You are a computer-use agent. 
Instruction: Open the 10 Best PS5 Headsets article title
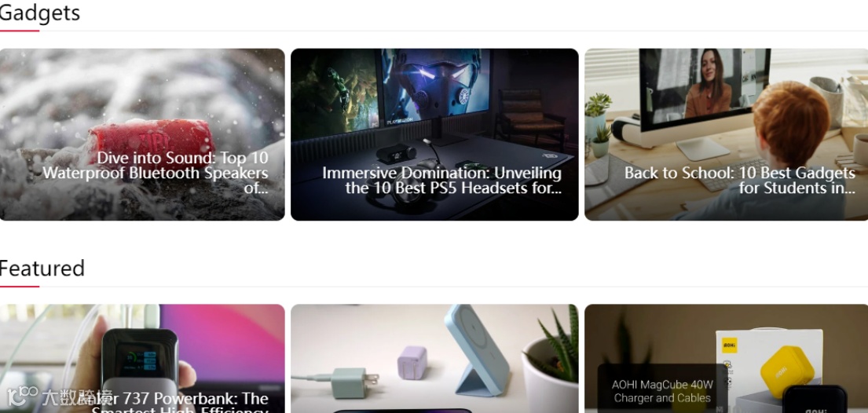coord(441,181)
